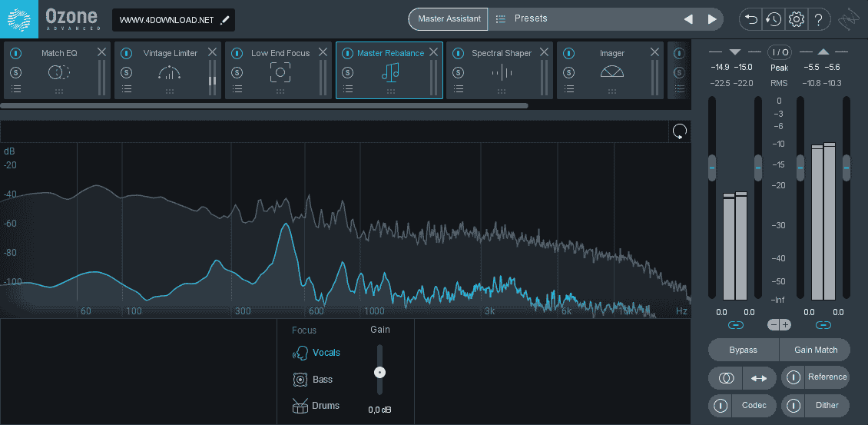Click the Undo arrow icon
Viewport: 868px width, 425px height.
pyautogui.click(x=751, y=19)
